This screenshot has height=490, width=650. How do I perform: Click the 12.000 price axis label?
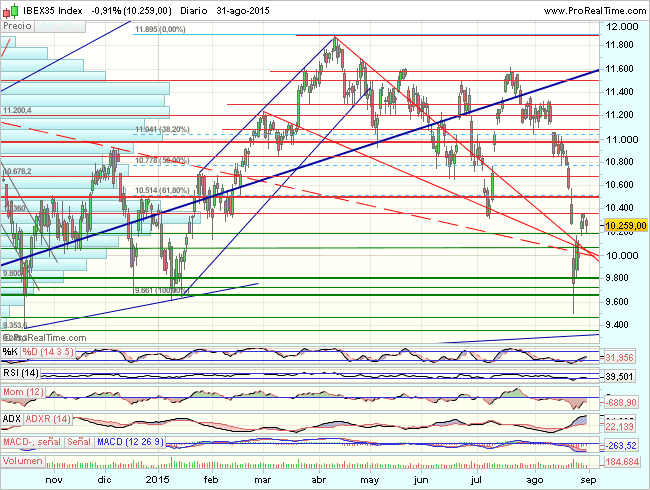[x=622, y=27]
